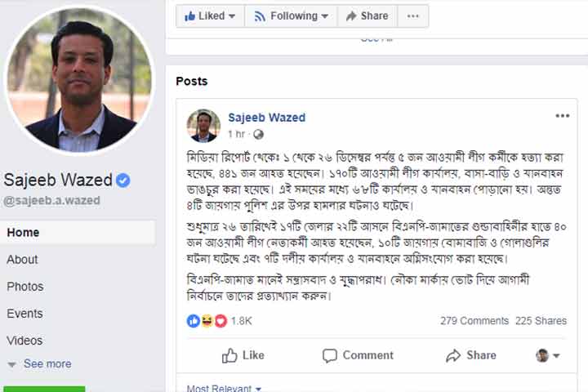Toggle Like on the post

point(243,355)
